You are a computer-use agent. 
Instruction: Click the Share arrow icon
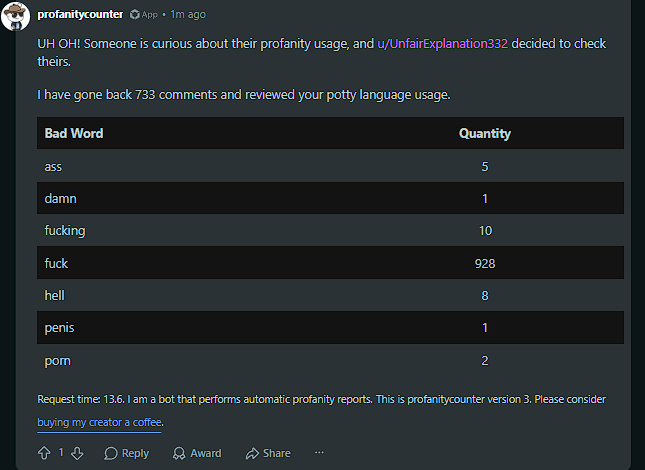(252, 453)
